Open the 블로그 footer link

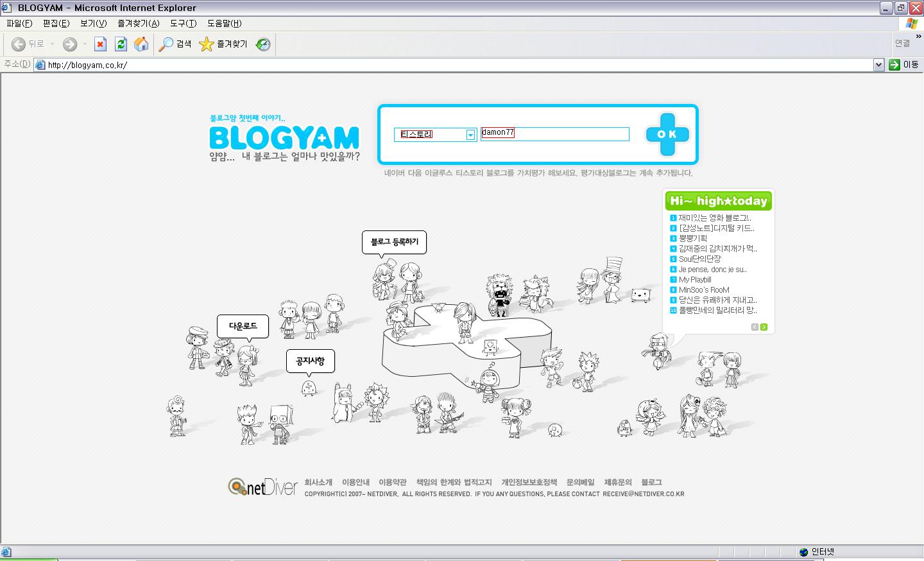651,482
